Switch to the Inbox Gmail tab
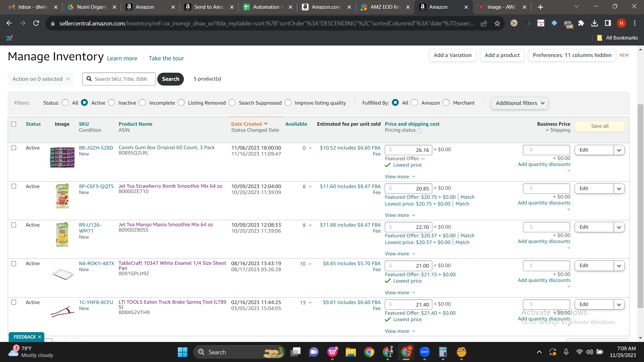 tap(32, 7)
